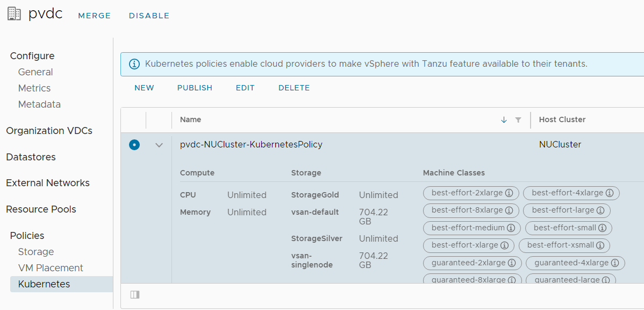Create a NEW Kubernetes policy
Viewport: 644px width, 310px height.
pyautogui.click(x=144, y=88)
